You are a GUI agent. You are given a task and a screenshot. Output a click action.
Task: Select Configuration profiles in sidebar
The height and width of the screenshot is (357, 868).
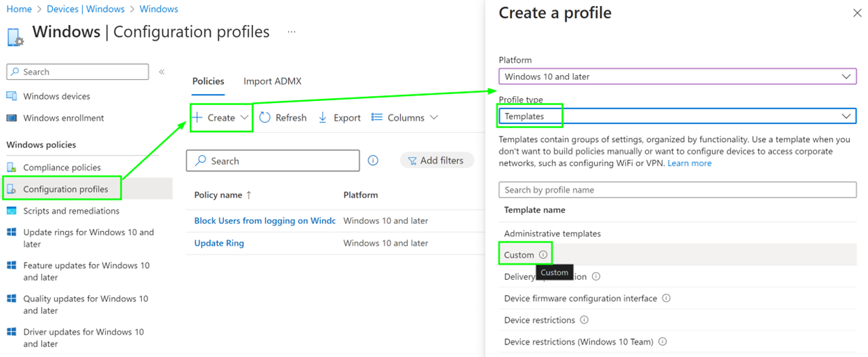point(65,189)
